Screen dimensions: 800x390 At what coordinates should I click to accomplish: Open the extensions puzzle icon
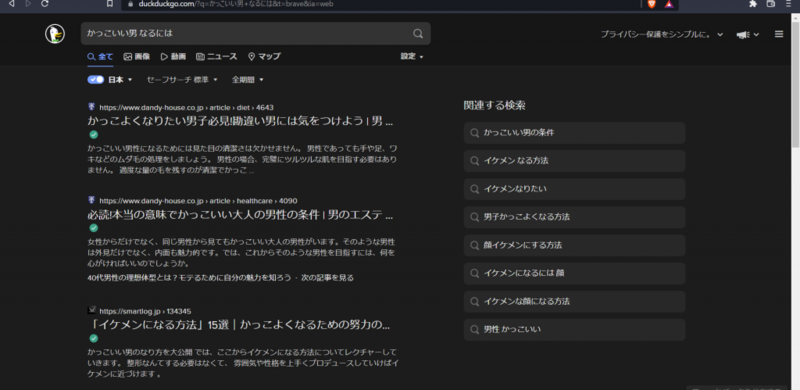pyautogui.click(x=753, y=4)
